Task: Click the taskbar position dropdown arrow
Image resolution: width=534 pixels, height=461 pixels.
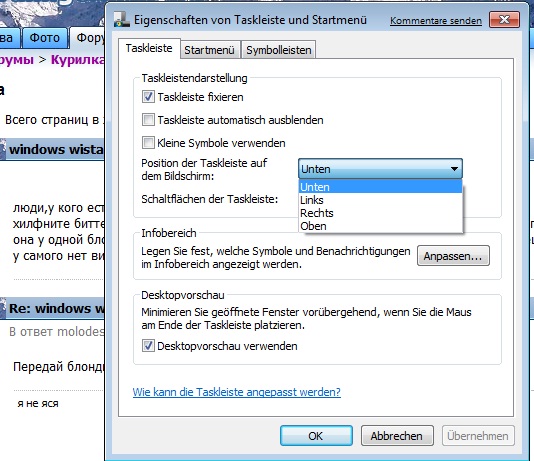Action: click(454, 169)
